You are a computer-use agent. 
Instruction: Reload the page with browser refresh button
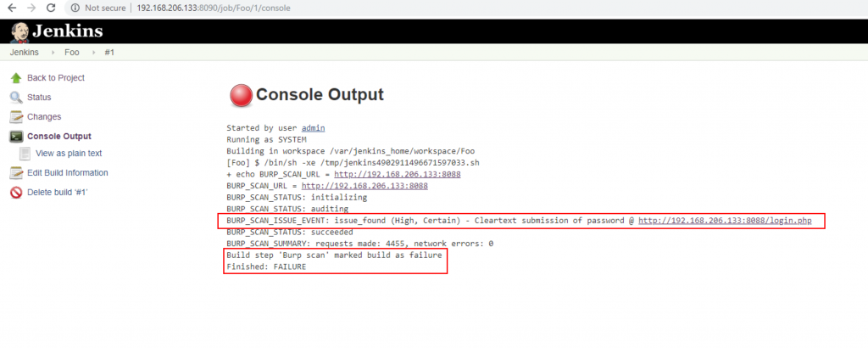51,8
